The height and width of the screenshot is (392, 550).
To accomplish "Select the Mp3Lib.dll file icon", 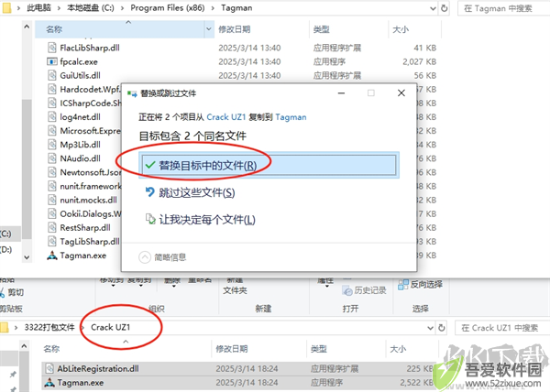I will (x=52, y=145).
